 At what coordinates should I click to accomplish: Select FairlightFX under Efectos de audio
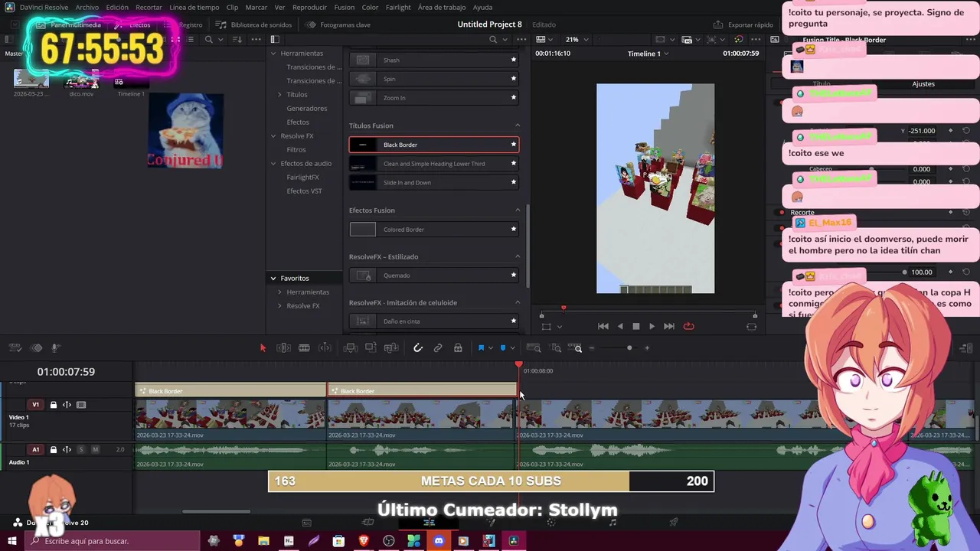click(x=302, y=178)
